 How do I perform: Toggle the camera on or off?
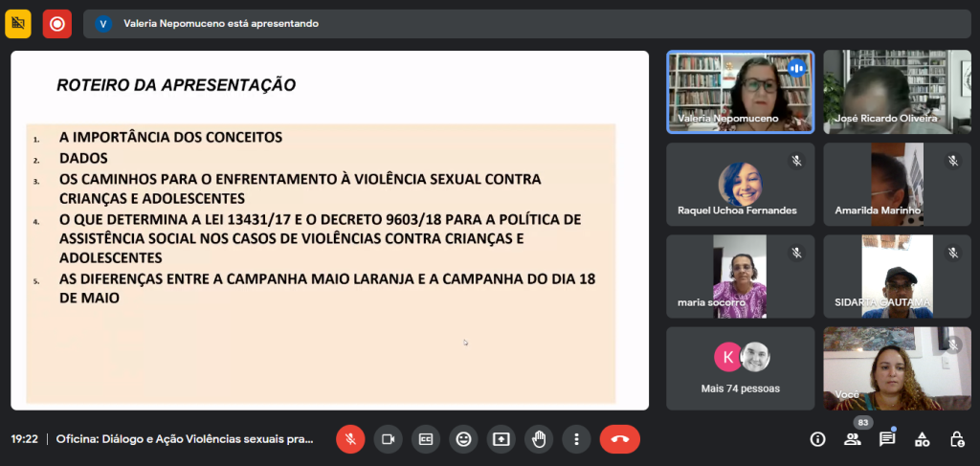click(388, 439)
